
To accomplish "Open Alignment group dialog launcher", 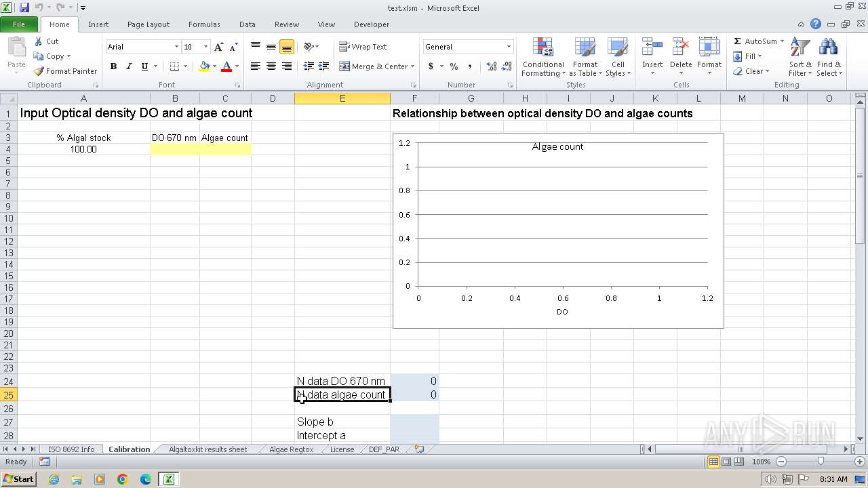I will (413, 85).
